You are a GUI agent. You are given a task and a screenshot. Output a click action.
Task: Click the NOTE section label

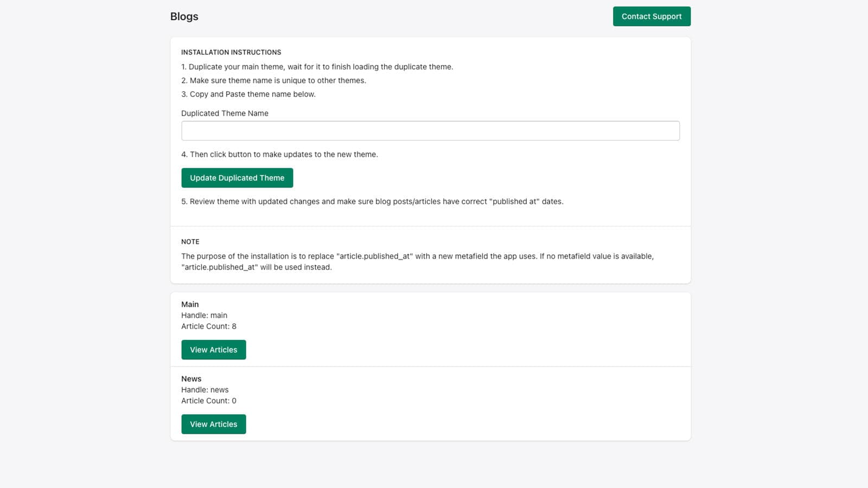point(190,241)
